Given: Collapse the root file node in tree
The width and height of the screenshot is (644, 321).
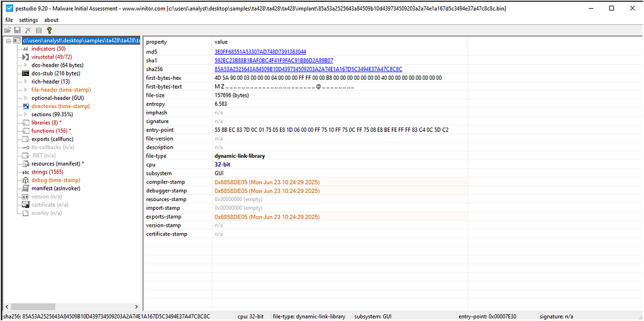Looking at the screenshot, I should 9,41.
